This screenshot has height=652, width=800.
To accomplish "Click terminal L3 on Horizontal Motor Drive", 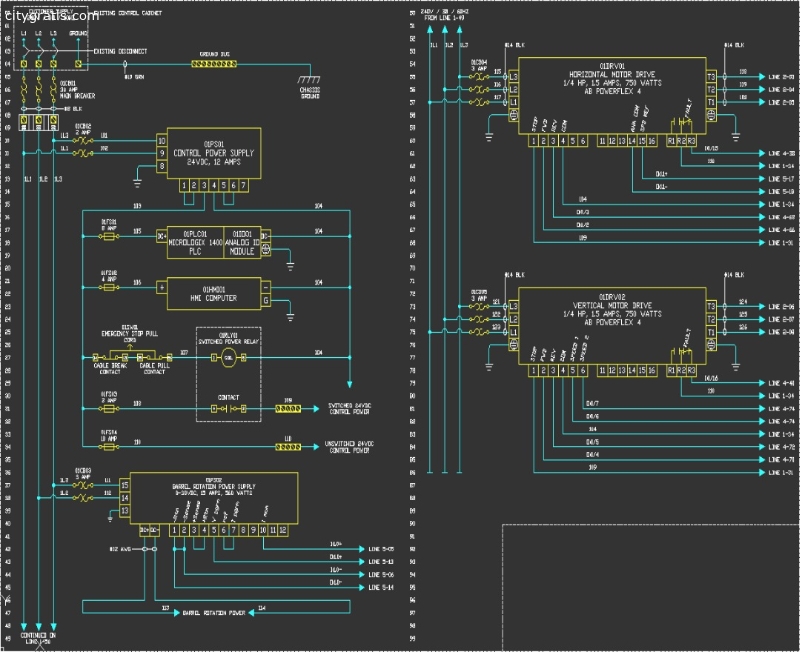I will tap(513, 77).
